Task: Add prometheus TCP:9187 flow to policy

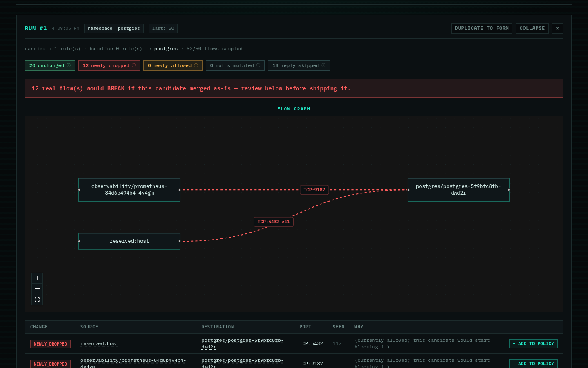Action: click(x=533, y=364)
